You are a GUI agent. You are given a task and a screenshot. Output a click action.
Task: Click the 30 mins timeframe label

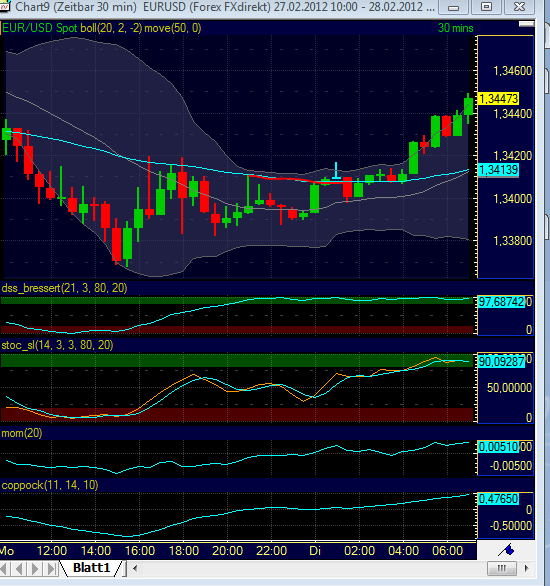click(455, 28)
